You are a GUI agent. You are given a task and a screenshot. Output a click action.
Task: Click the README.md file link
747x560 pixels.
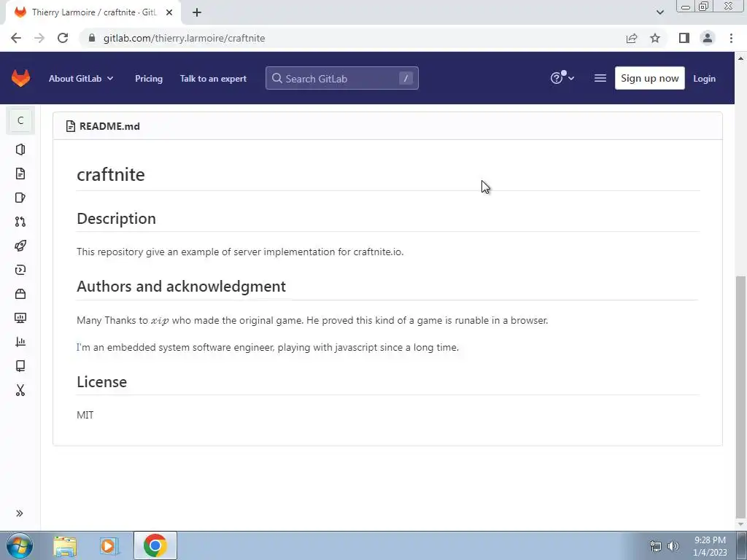109,126
